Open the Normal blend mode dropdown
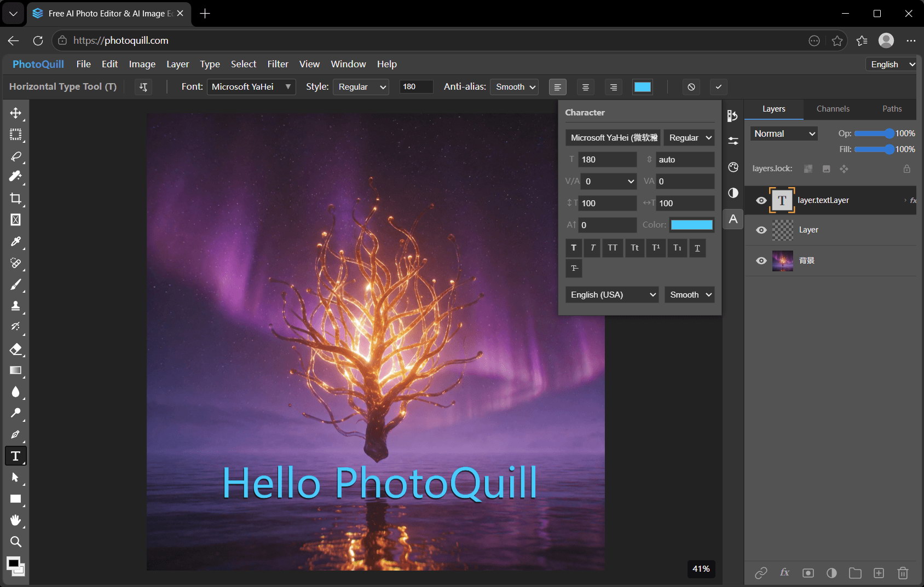Screen dimensions: 924x587 (x=784, y=133)
